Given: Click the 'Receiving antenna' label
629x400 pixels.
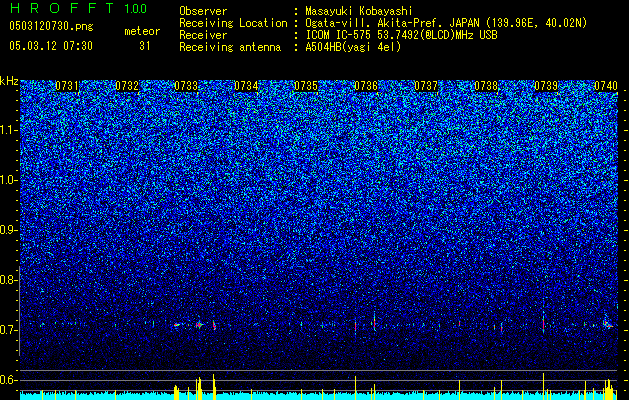Looking at the screenshot, I should tap(230, 47).
